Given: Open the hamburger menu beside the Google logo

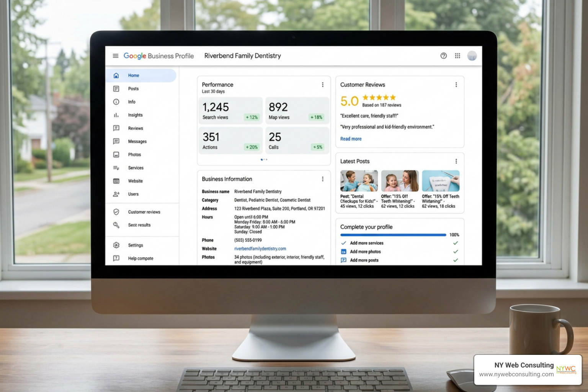Looking at the screenshot, I should 116,56.
